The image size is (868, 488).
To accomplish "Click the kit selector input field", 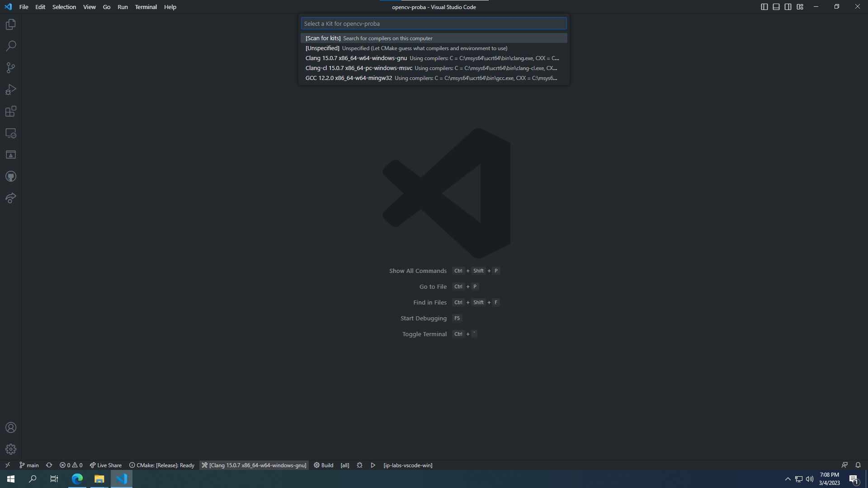I will tap(434, 23).
